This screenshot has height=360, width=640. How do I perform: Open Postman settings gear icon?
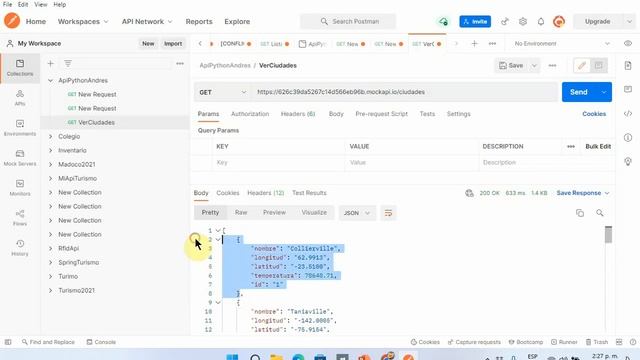coord(523,21)
